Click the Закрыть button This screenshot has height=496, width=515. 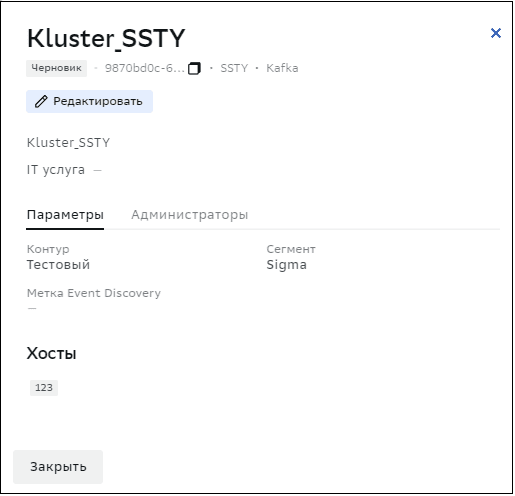pyautogui.click(x=58, y=467)
